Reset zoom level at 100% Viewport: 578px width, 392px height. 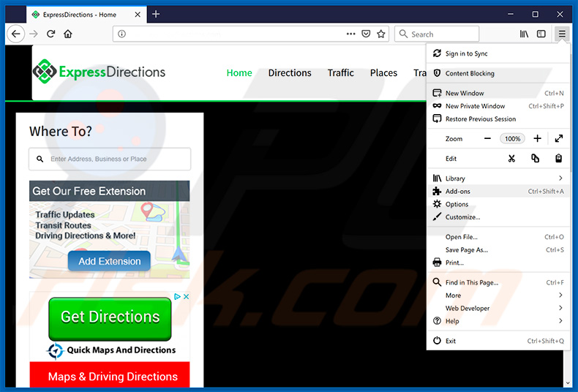point(512,138)
